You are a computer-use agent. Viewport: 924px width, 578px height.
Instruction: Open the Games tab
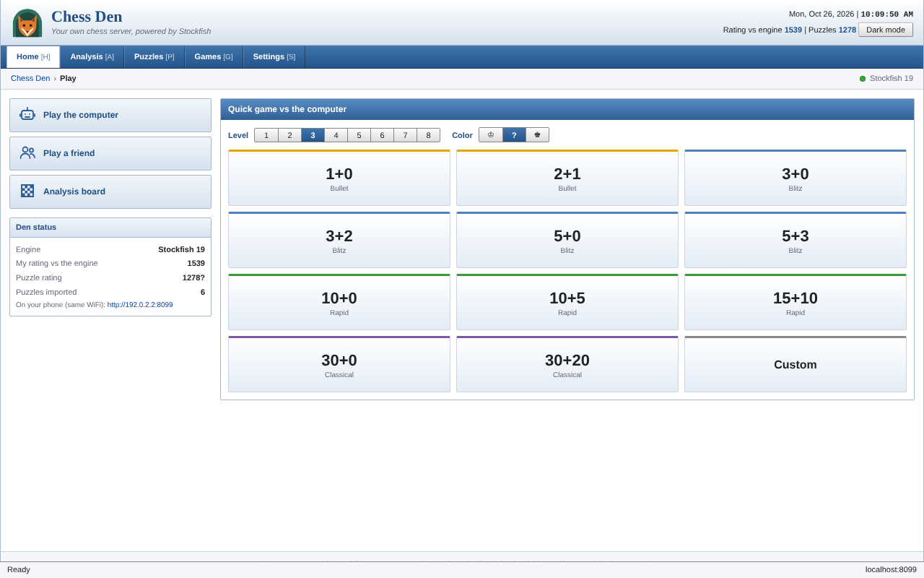coord(214,57)
